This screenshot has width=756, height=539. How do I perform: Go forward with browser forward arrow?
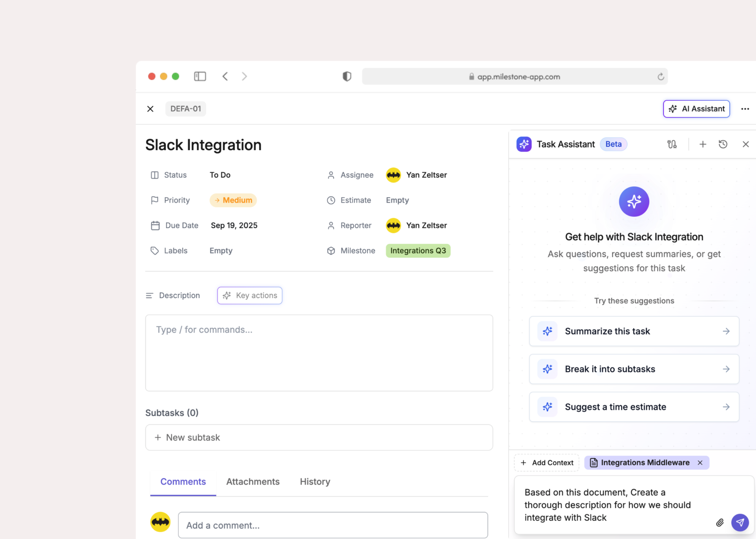click(245, 76)
